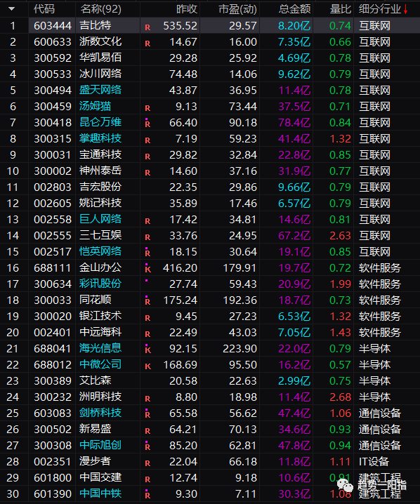
Task: Click the R margin icon for 吉比特
Action: 147,27
